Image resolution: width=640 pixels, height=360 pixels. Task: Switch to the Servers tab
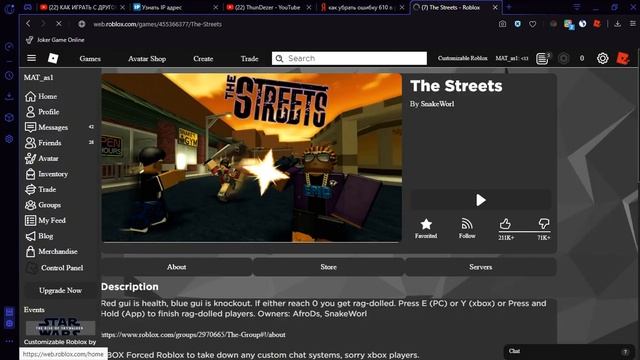coord(480,267)
